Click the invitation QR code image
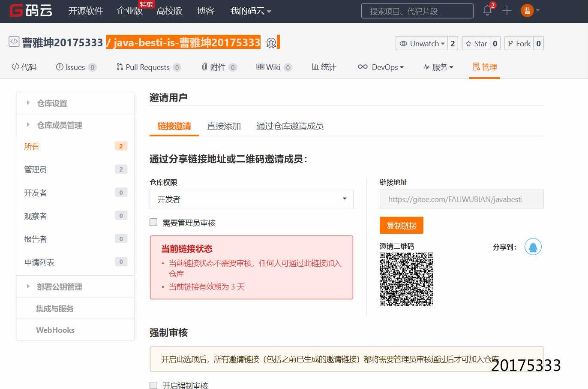Viewport: 588px width, 389px height. (406, 279)
